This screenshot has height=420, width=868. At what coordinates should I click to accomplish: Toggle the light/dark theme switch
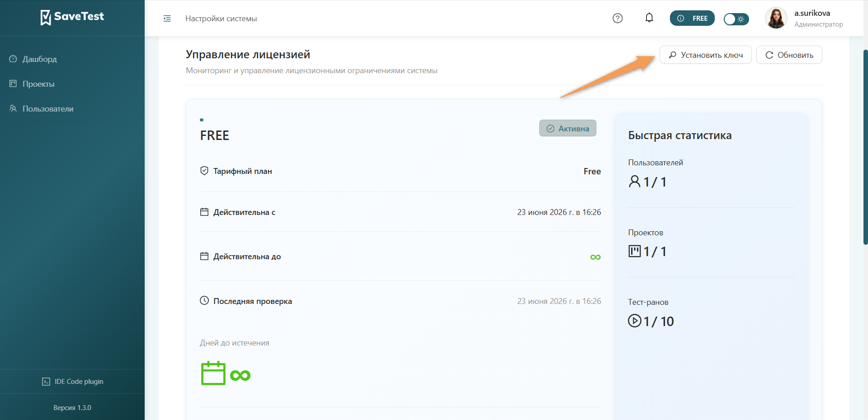pyautogui.click(x=736, y=19)
